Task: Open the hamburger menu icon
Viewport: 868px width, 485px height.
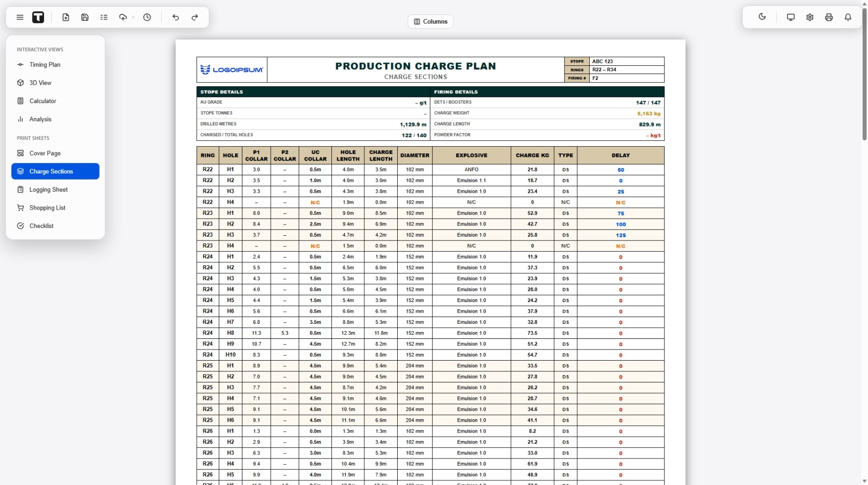Action: [20, 17]
